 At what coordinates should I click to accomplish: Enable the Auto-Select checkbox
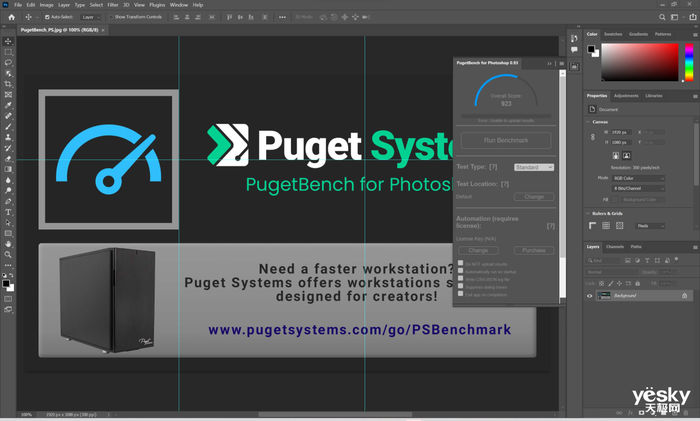point(47,17)
